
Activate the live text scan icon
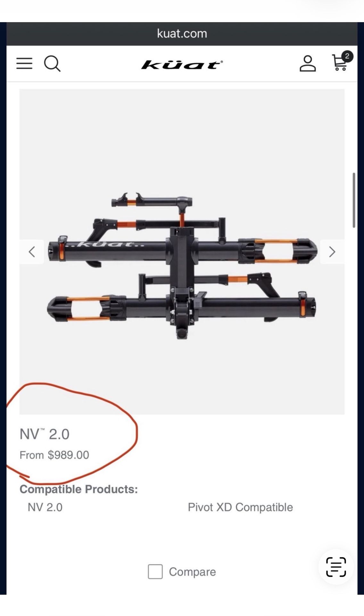(x=336, y=567)
